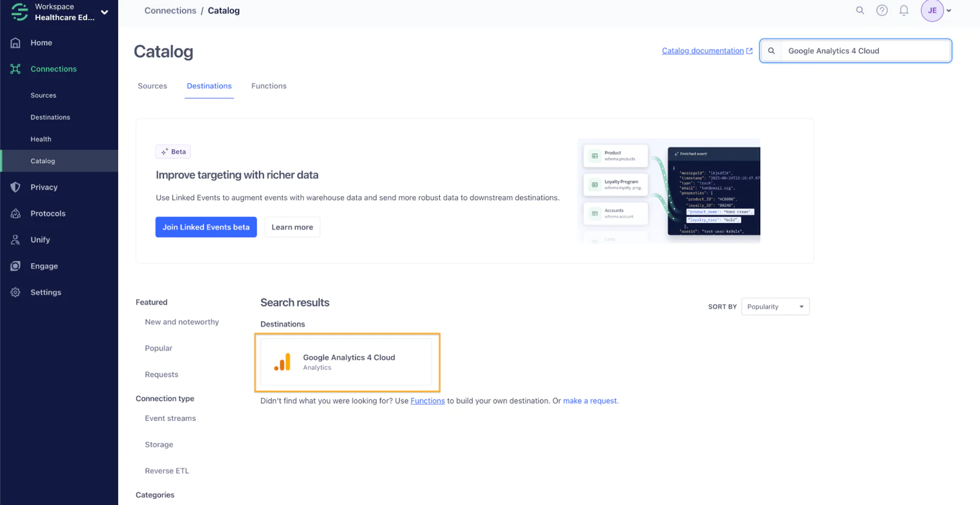Filter by New and noteworthy
The height and width of the screenshot is (505, 980).
click(182, 322)
